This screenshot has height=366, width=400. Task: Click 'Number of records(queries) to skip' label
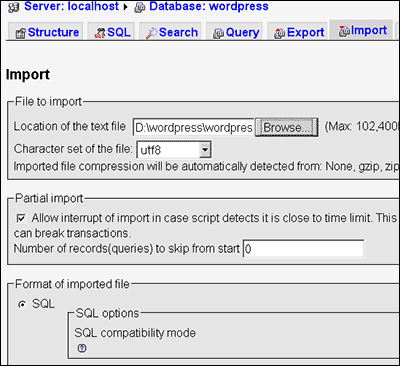(126, 248)
